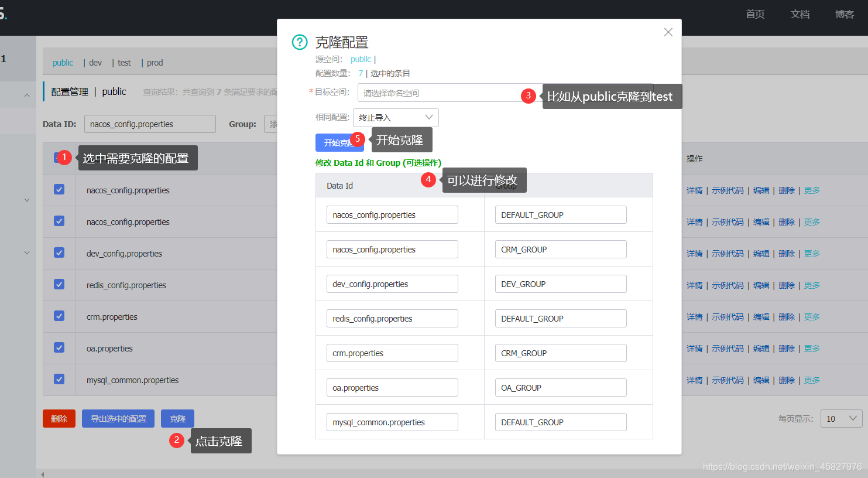Click redis_config.properties in the config list

coord(126,285)
